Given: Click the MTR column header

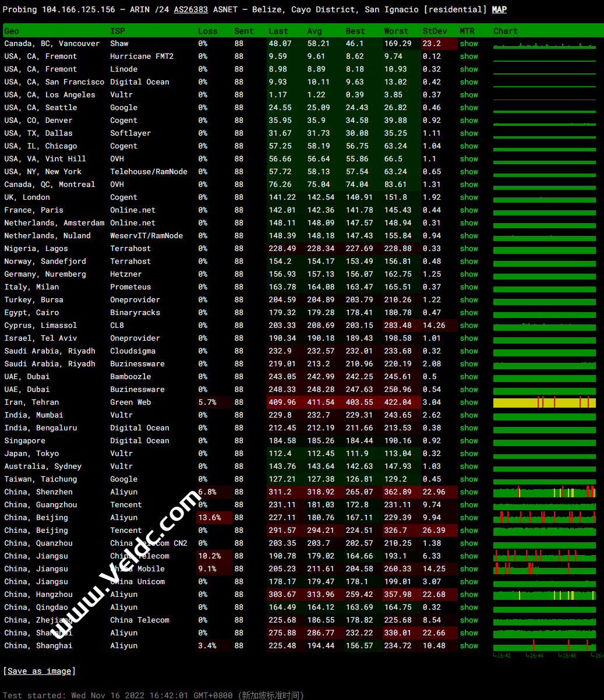Looking at the screenshot, I should [467, 31].
